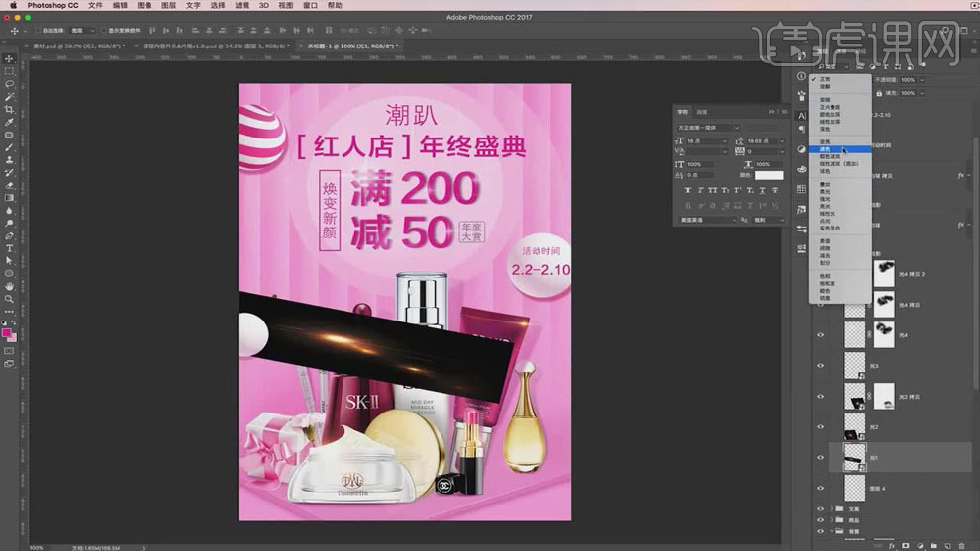Select the Lasso tool
The image size is (980, 551).
pyautogui.click(x=9, y=84)
